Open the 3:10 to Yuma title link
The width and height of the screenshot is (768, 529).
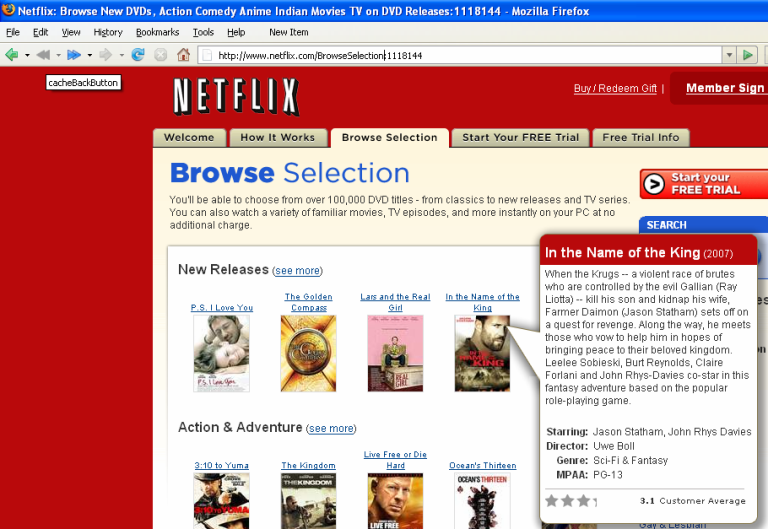221,465
